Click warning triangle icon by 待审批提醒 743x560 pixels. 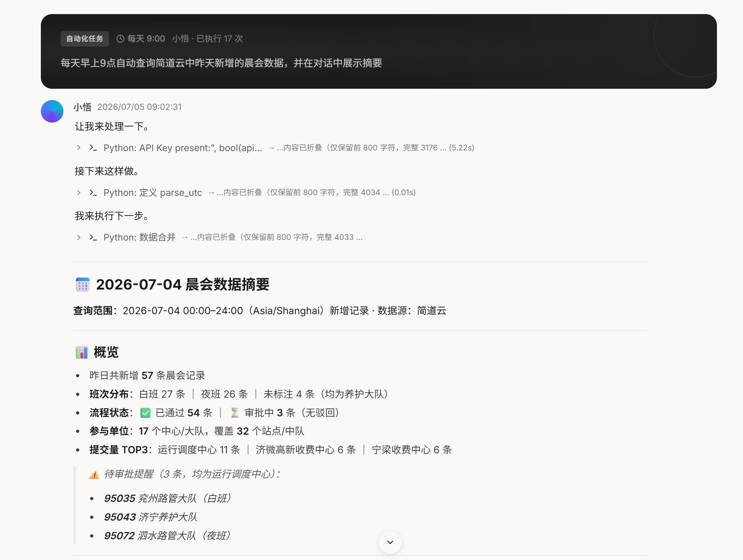coord(94,475)
